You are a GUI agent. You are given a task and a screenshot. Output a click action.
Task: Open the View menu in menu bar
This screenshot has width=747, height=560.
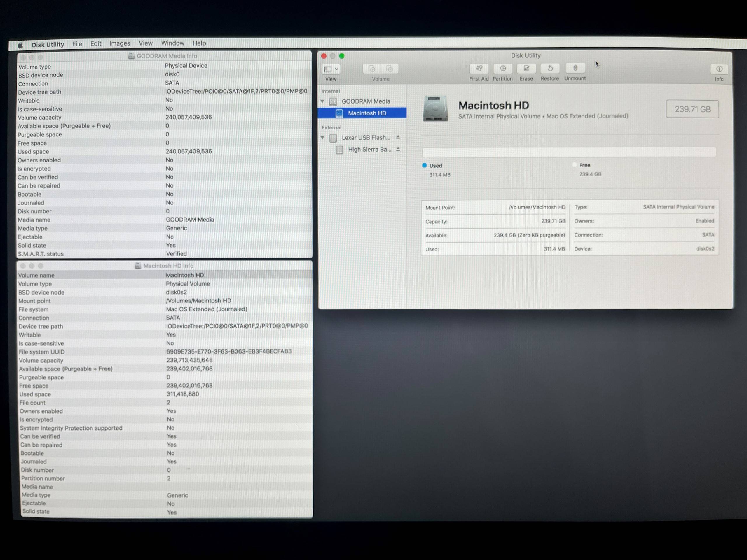(x=146, y=43)
